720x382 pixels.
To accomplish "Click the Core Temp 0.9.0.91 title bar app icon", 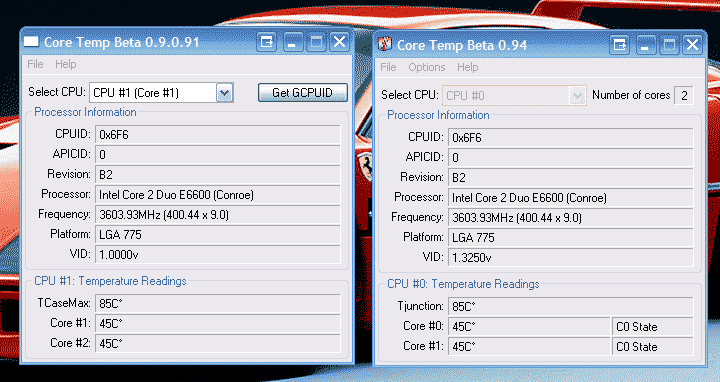I will [31, 42].
